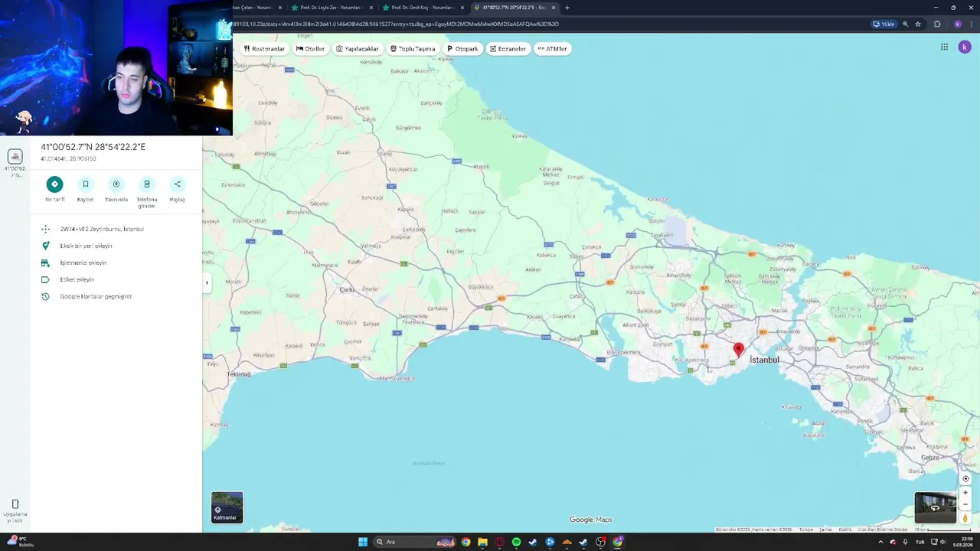980x551 pixels.
Task: Zoom in with the plus button
Action: pos(965,492)
